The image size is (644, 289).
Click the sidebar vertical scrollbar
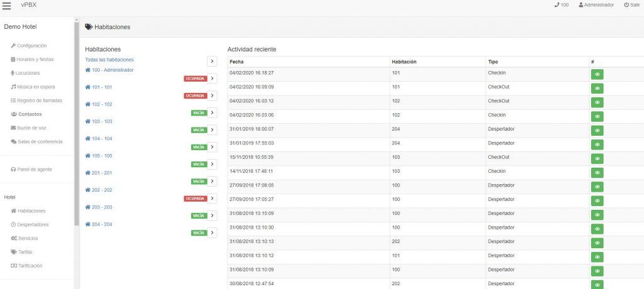(76, 126)
